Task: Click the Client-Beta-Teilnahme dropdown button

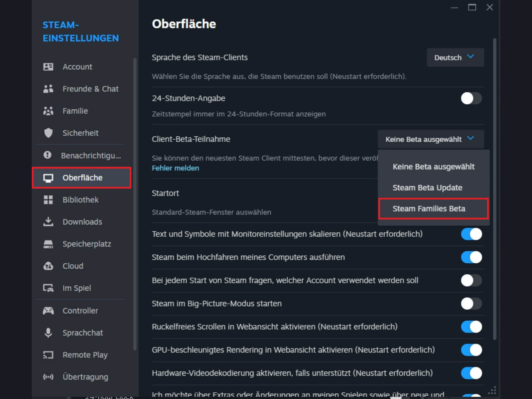Action: tap(431, 139)
